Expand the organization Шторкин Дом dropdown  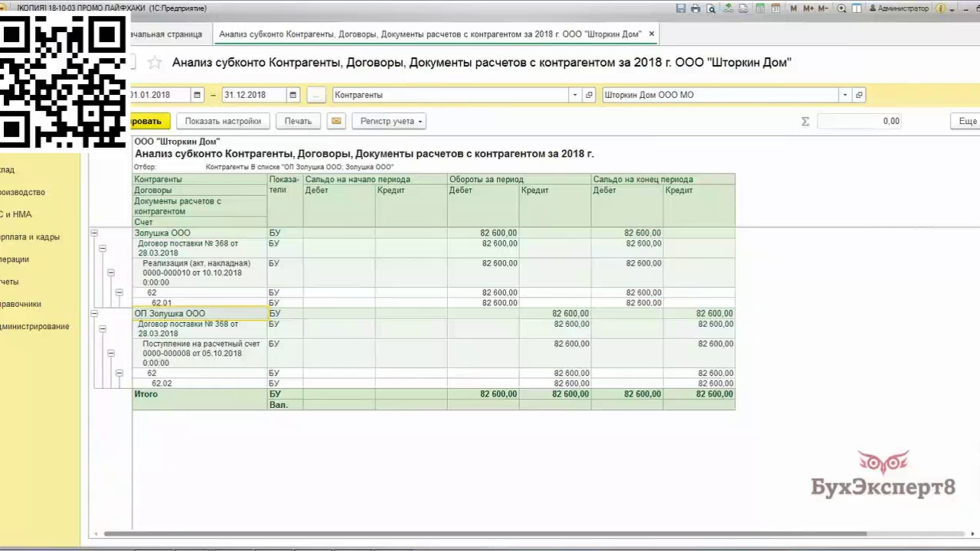845,95
